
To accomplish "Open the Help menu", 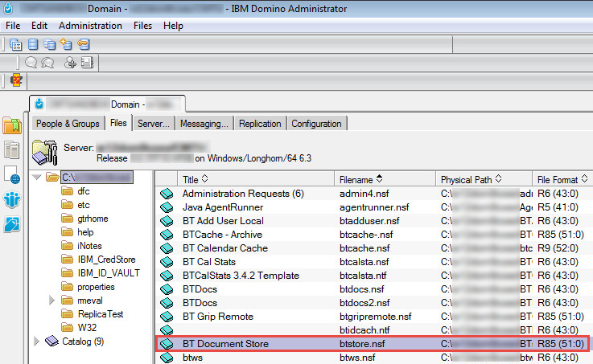I will (x=173, y=26).
